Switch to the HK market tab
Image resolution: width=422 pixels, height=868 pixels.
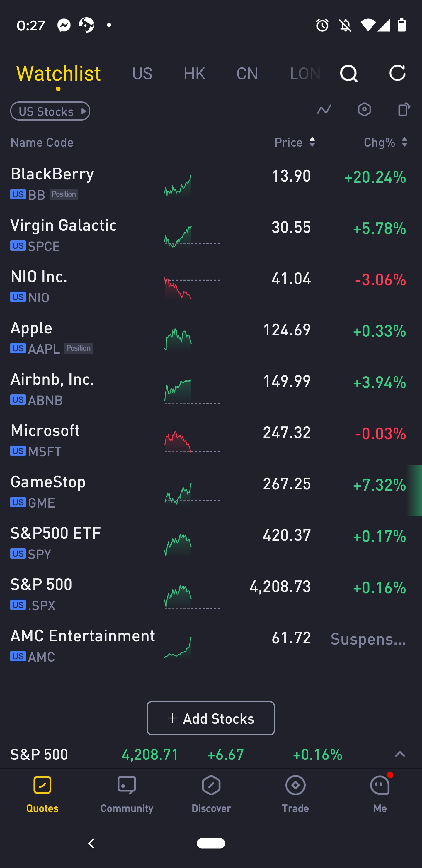pyautogui.click(x=194, y=73)
